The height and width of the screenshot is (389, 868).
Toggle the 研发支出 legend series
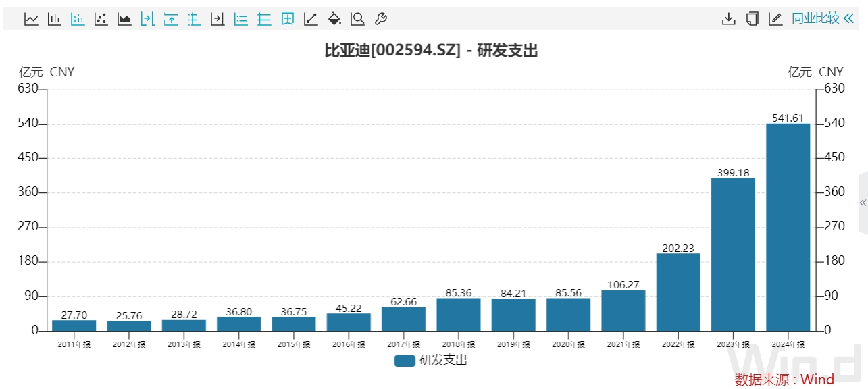point(430,361)
